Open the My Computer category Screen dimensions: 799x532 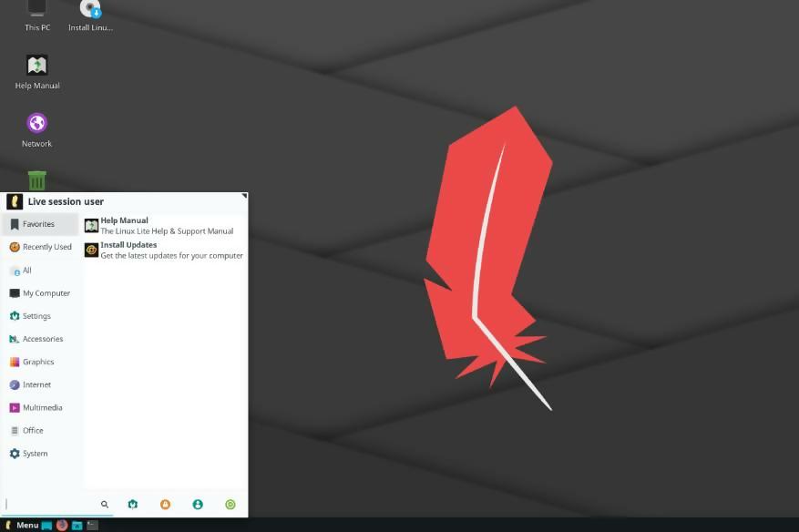pos(40,293)
